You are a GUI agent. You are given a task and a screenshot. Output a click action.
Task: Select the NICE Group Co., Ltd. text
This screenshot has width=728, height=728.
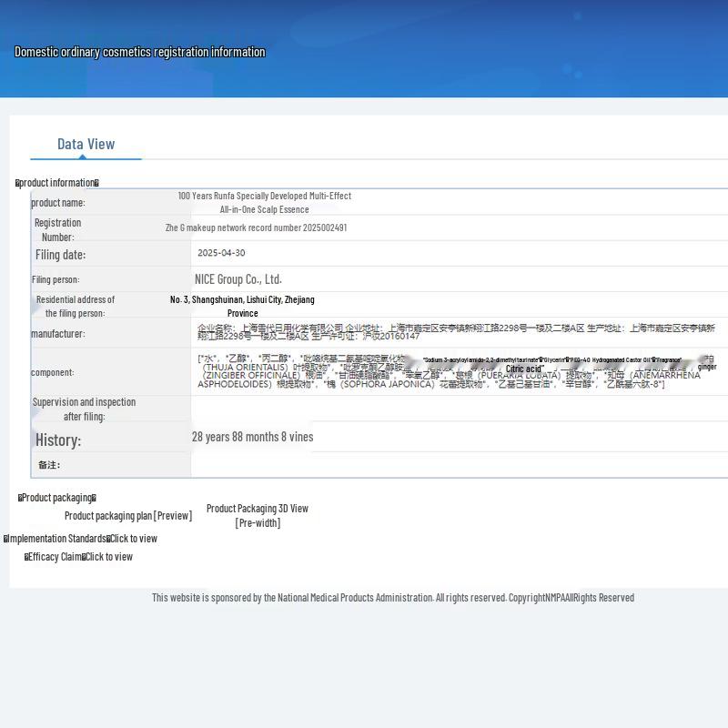(x=238, y=279)
